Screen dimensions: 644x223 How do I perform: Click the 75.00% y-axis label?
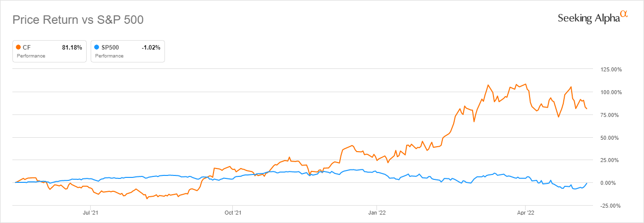(612, 115)
